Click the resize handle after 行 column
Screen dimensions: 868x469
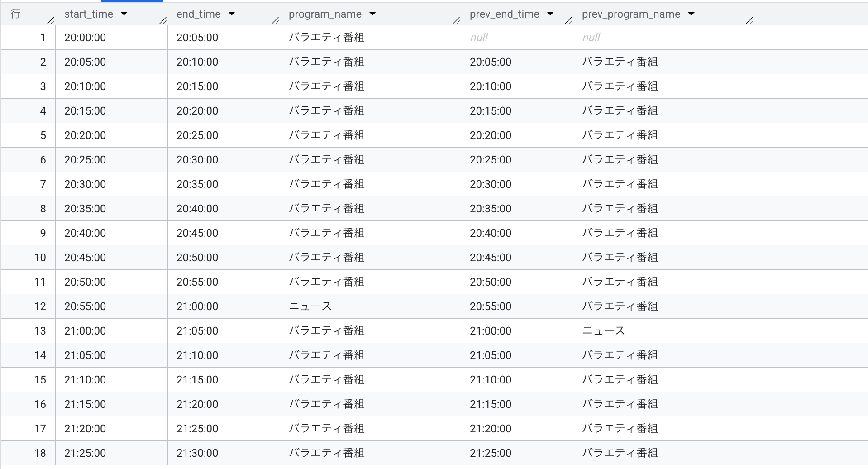pyautogui.click(x=51, y=20)
